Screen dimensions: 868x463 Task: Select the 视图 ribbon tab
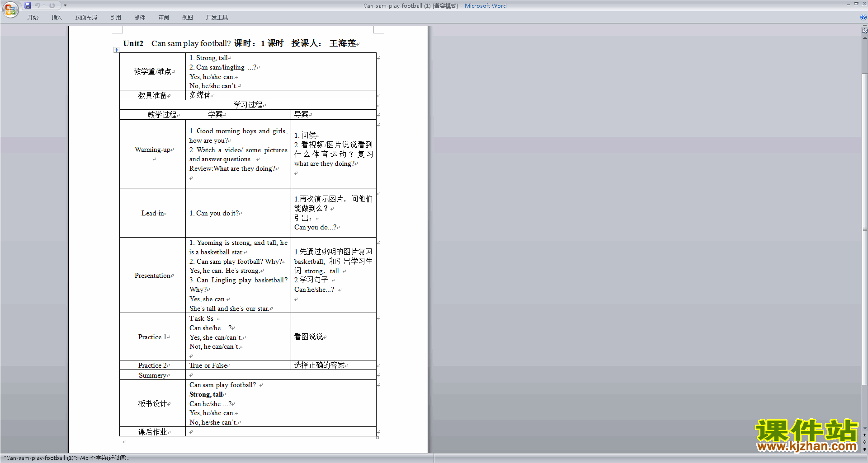(x=187, y=17)
